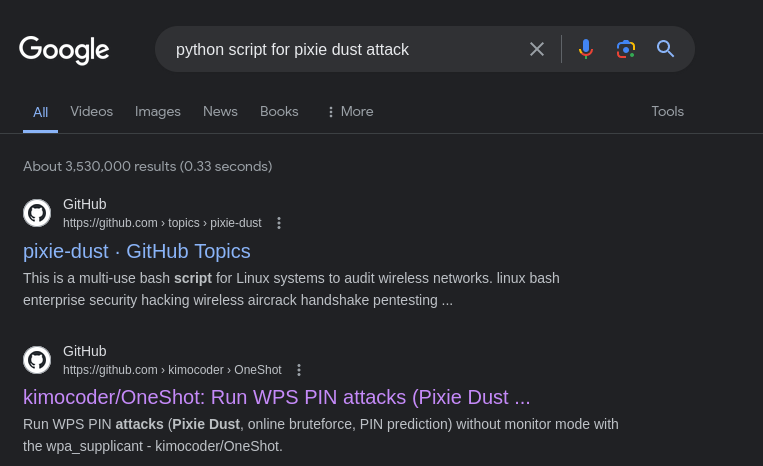This screenshot has width=763, height=466.
Task: Click the Google logo
Action: 64,50
